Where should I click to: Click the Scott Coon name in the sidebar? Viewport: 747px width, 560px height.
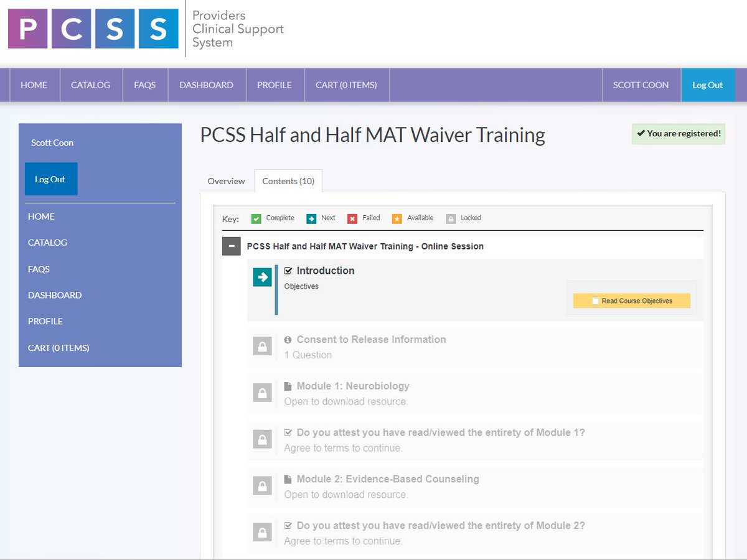coord(52,142)
